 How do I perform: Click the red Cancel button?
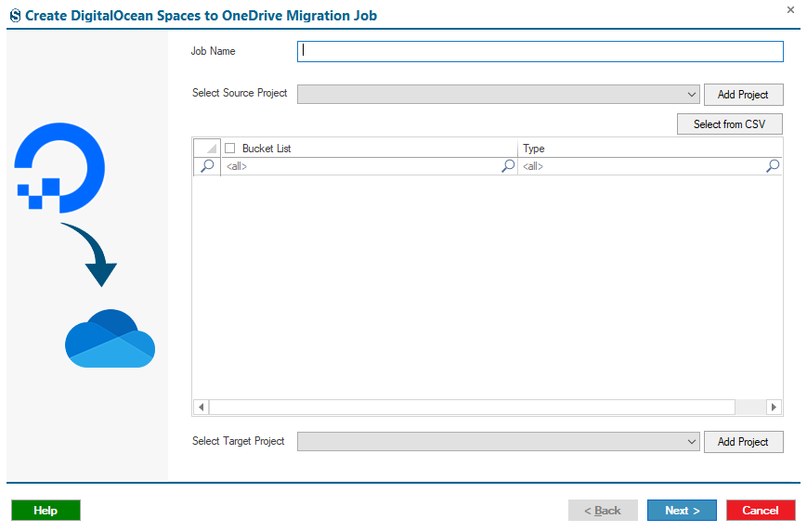[x=761, y=511]
